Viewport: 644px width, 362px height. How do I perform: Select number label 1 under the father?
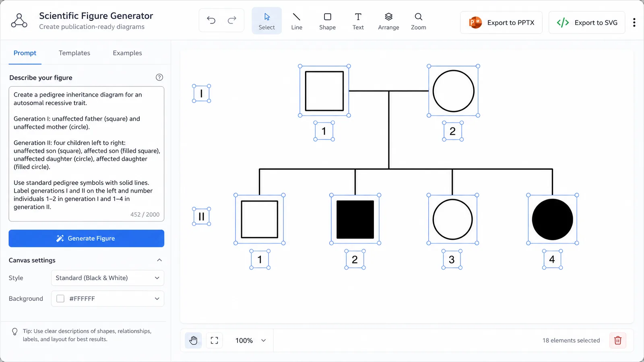(324, 131)
